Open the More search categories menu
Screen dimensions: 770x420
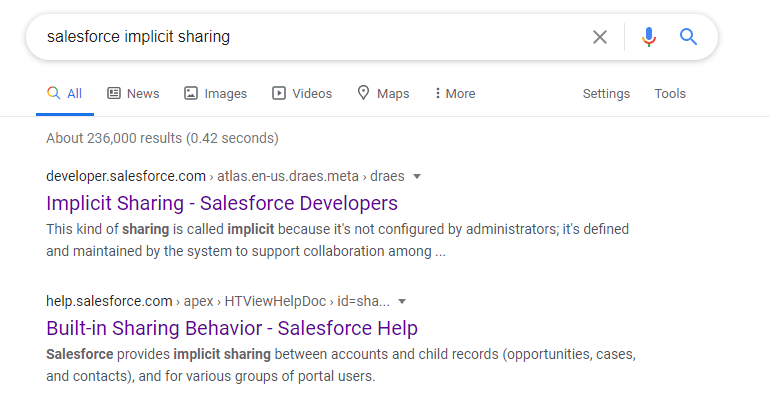coord(455,93)
